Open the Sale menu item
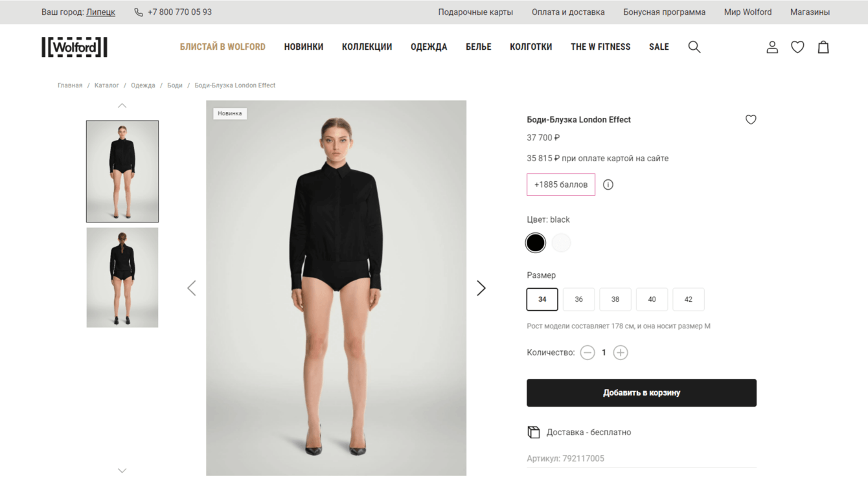868x483 pixels. click(659, 47)
